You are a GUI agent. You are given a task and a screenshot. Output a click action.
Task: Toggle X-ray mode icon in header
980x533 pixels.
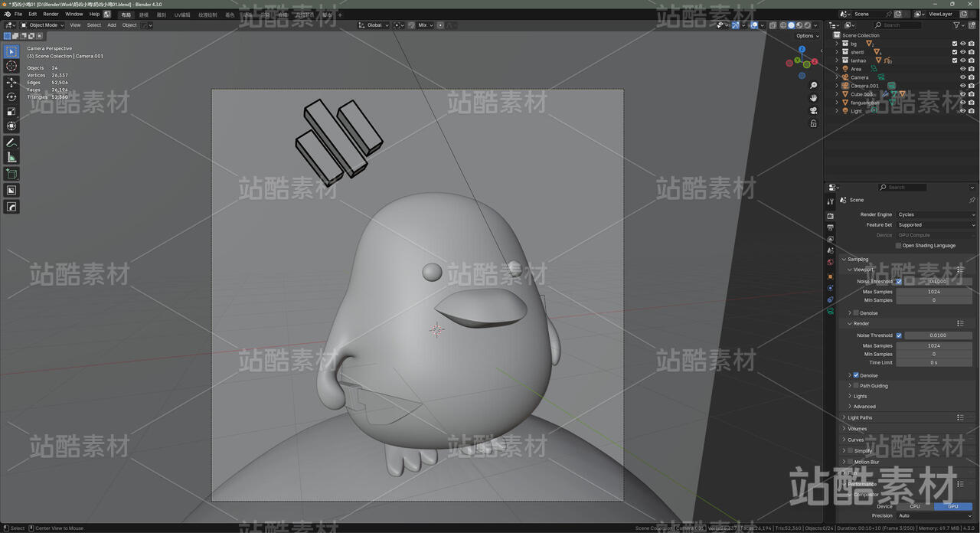(x=773, y=25)
